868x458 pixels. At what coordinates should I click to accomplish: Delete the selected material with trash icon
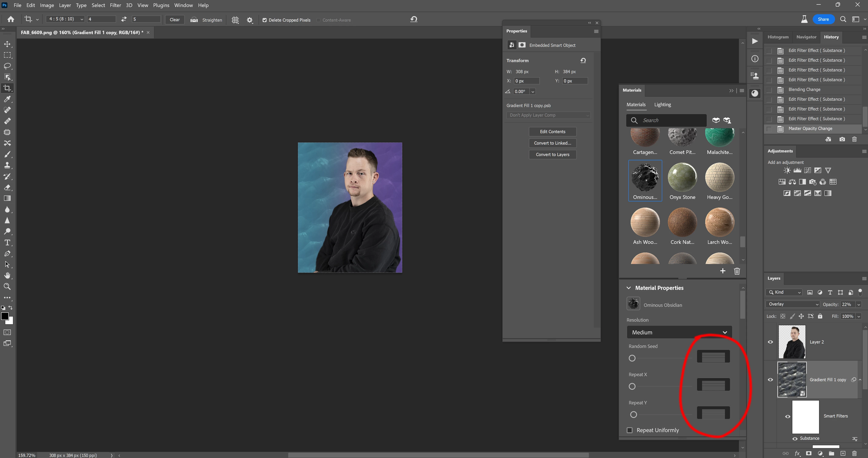tap(737, 271)
